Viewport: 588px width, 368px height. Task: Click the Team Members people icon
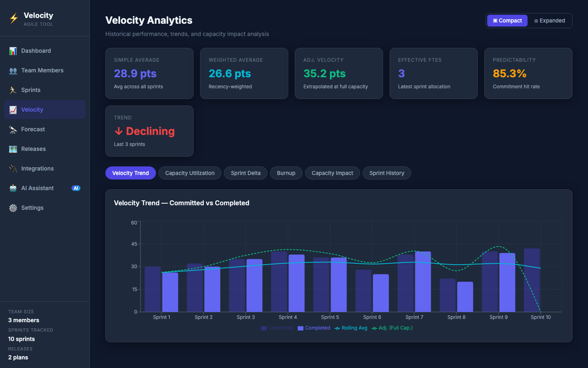pyautogui.click(x=13, y=70)
